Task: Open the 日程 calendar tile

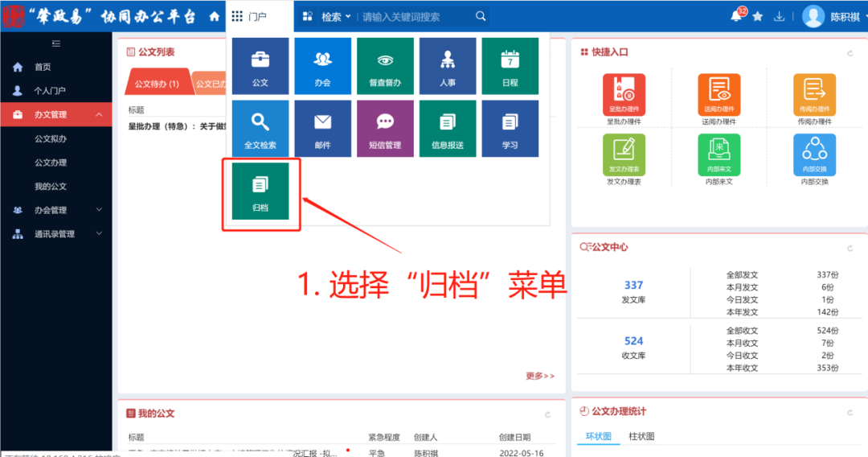Action: (x=510, y=66)
